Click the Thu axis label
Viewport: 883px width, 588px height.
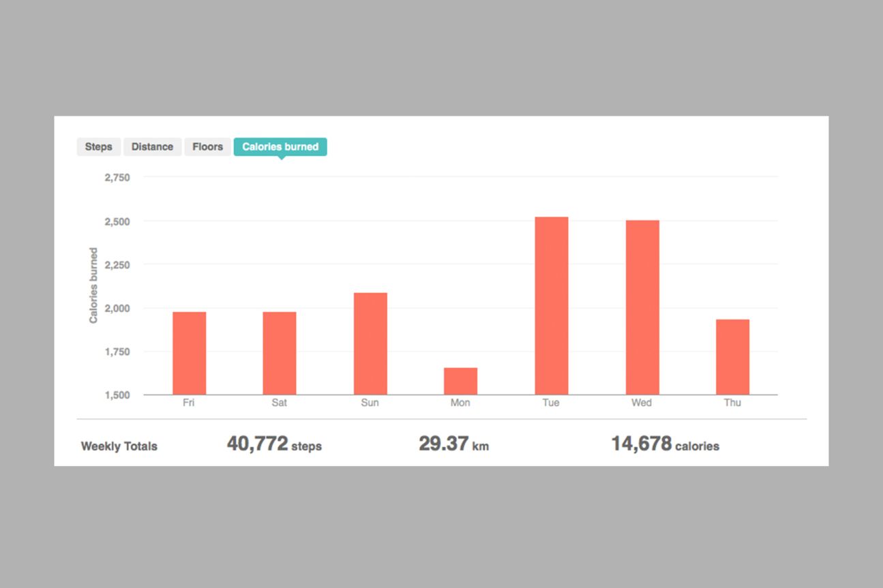[x=732, y=403]
